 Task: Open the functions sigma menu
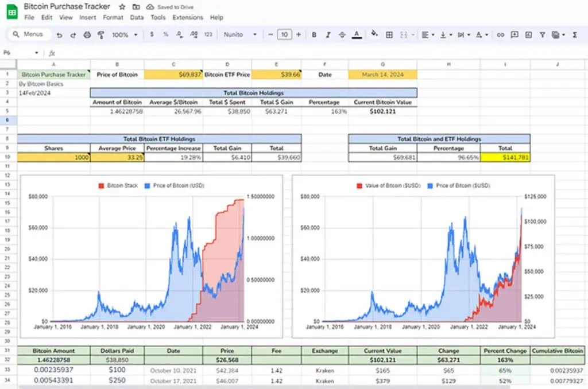point(574,35)
